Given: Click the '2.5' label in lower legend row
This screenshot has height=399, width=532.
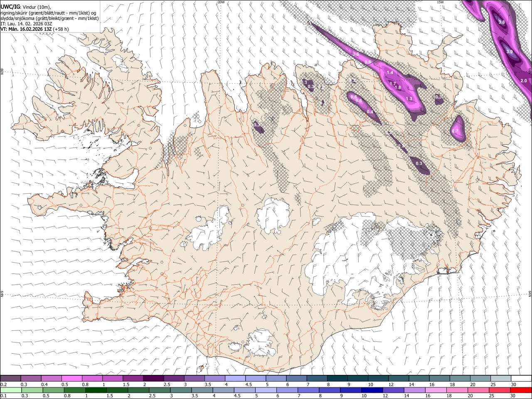Looking at the screenshot, I should click(151, 396).
